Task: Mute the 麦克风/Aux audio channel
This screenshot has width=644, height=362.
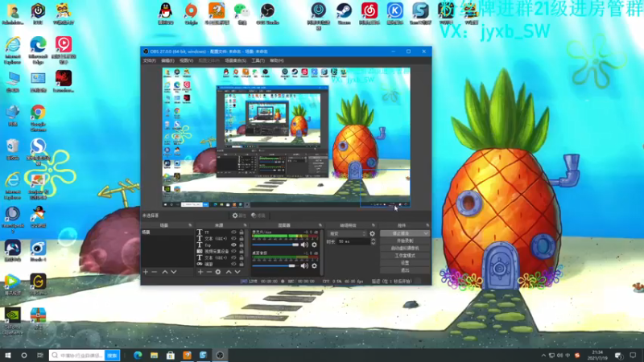Action: (x=304, y=245)
